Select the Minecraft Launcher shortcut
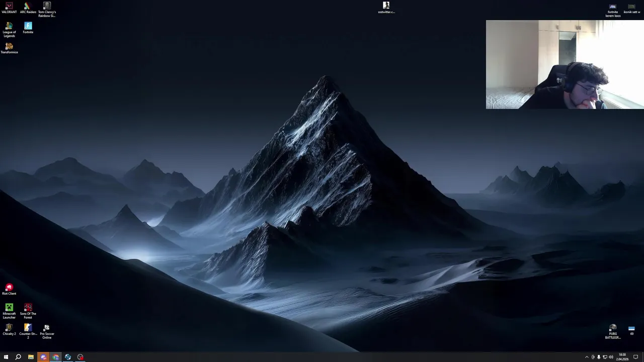This screenshot has height=362, width=644. (x=9, y=311)
